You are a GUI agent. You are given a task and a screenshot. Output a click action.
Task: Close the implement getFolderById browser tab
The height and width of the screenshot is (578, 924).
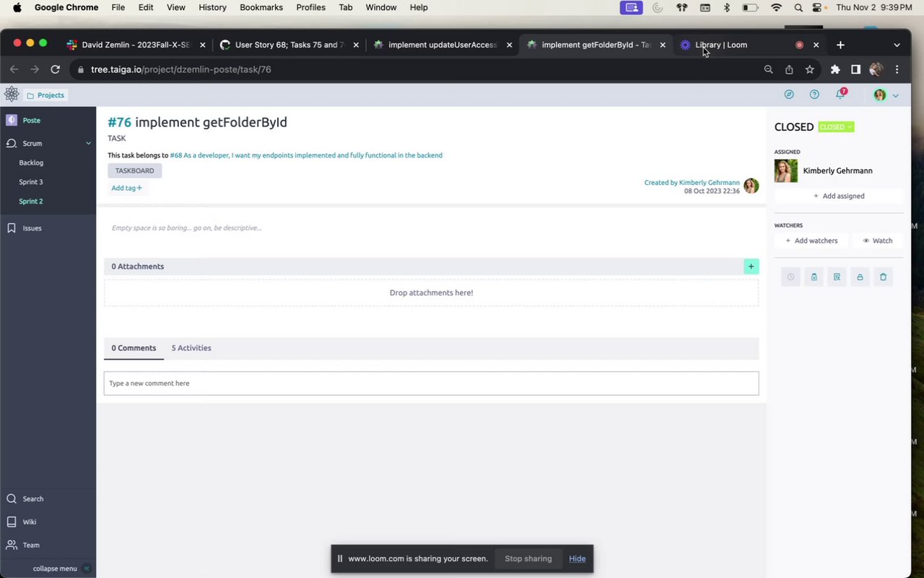[663, 45]
